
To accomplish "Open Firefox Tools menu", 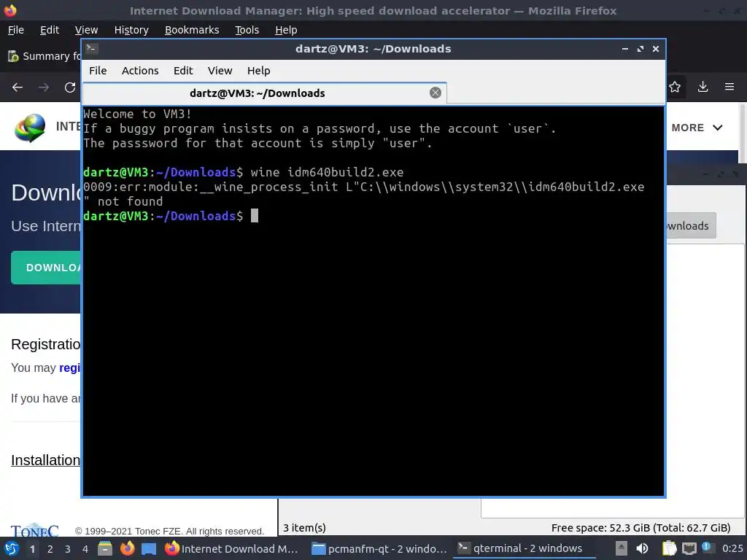I will coord(247,30).
